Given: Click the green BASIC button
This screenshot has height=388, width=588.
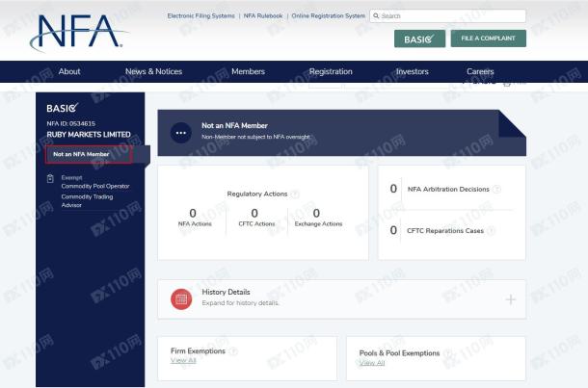Looking at the screenshot, I should click(x=419, y=39).
